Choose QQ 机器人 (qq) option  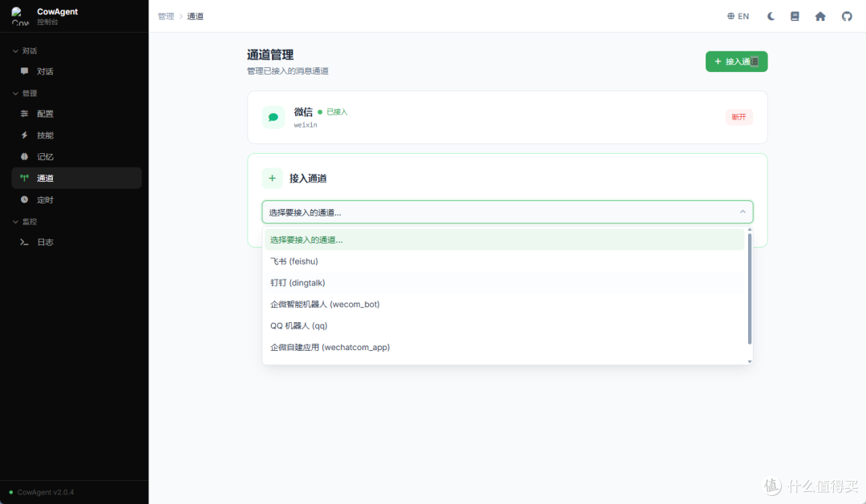[504, 325]
